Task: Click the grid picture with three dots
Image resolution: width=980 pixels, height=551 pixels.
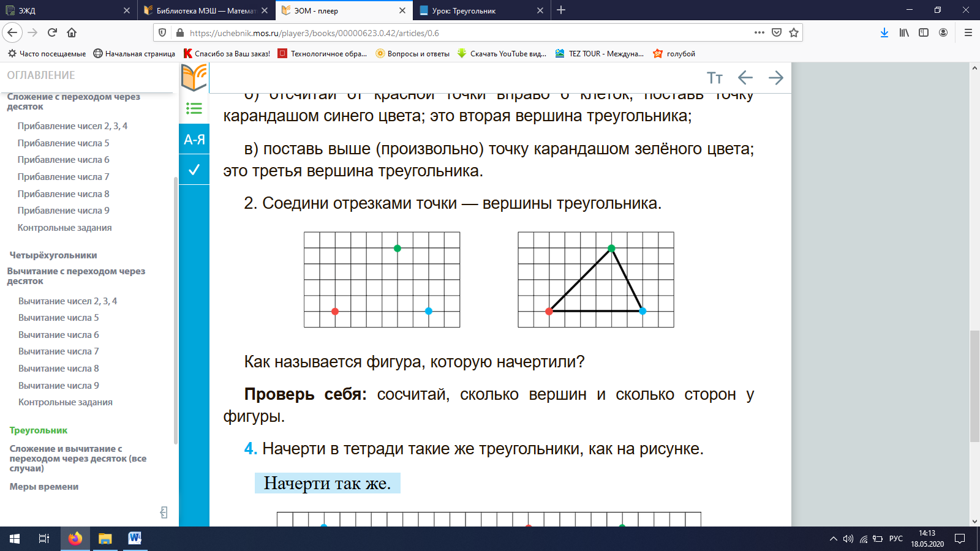Action: pos(382,280)
